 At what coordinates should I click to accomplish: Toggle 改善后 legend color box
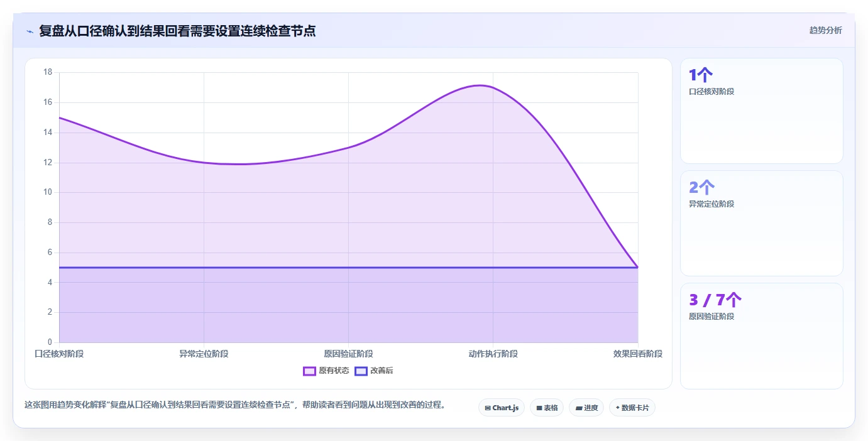tap(361, 371)
